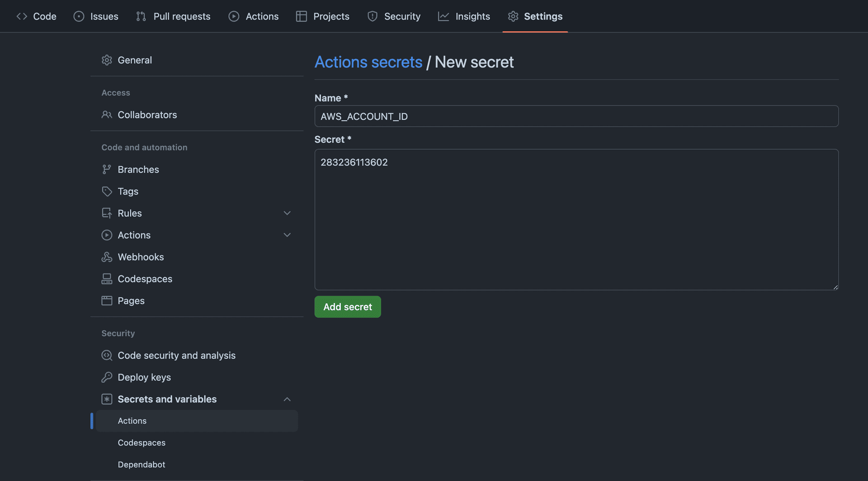Viewport: 868px width, 481px height.
Task: Click the Collaborators people icon
Action: 107,115
